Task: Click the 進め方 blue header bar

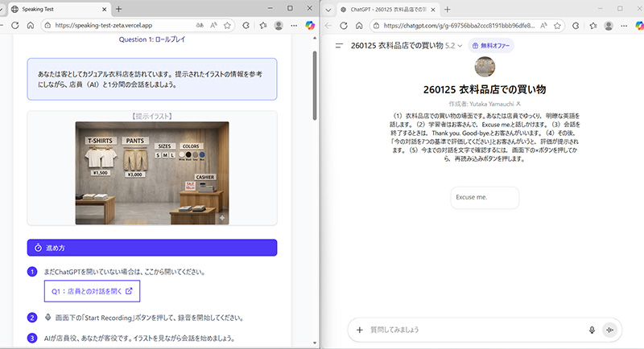Action: click(x=152, y=248)
